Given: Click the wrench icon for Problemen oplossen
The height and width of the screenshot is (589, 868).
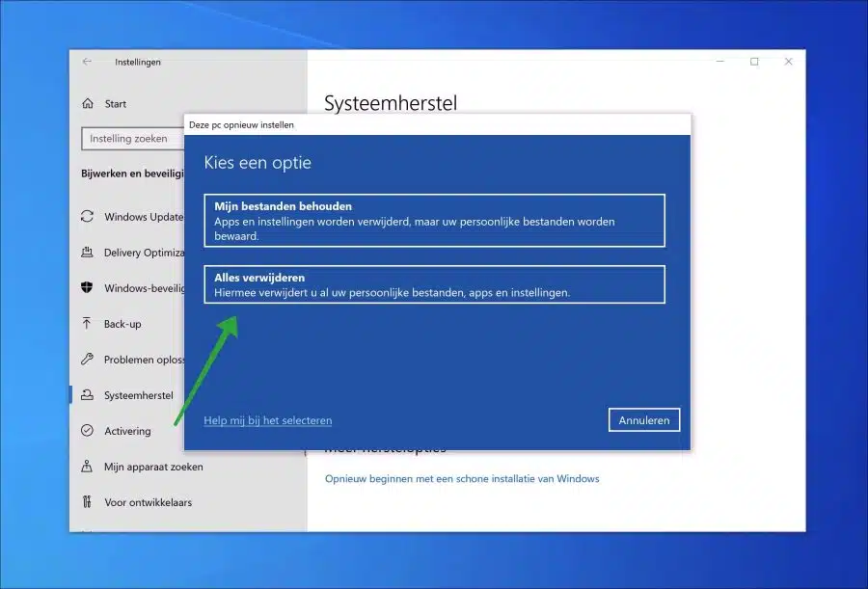Looking at the screenshot, I should [x=87, y=360].
